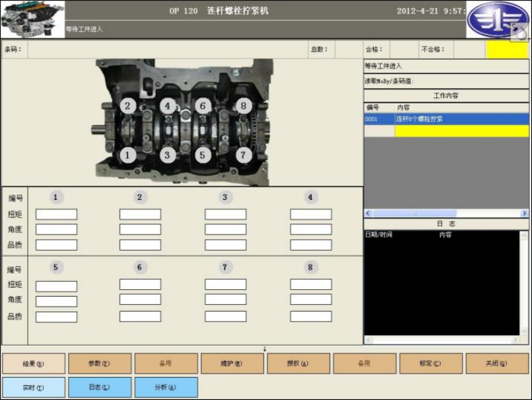Click the yellow status indicator beside 不合格

[507, 49]
